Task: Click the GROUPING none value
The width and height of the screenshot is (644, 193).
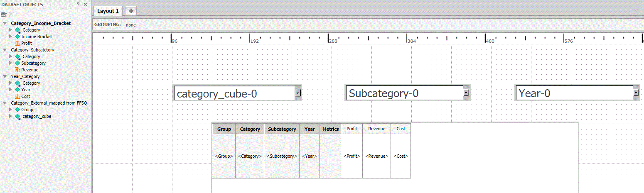Action: (131, 25)
